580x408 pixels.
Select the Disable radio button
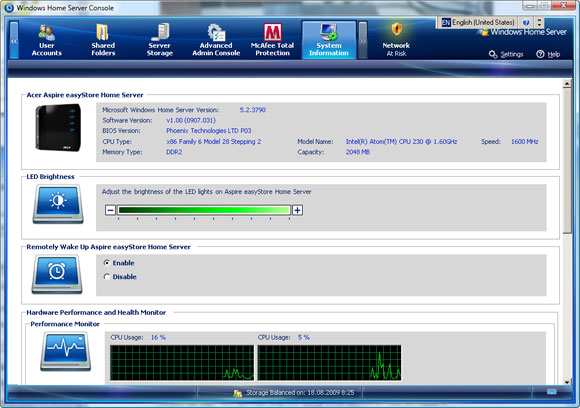click(x=107, y=276)
